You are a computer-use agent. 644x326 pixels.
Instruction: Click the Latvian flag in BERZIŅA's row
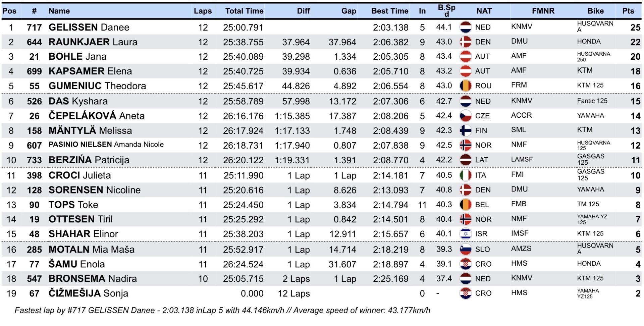pyautogui.click(x=466, y=160)
